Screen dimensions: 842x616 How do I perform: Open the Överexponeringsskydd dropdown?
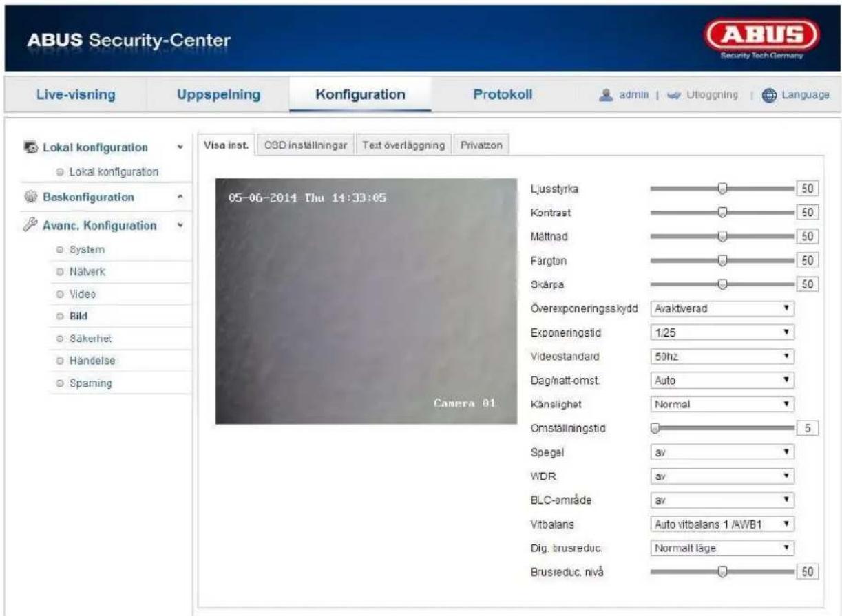[x=722, y=309]
